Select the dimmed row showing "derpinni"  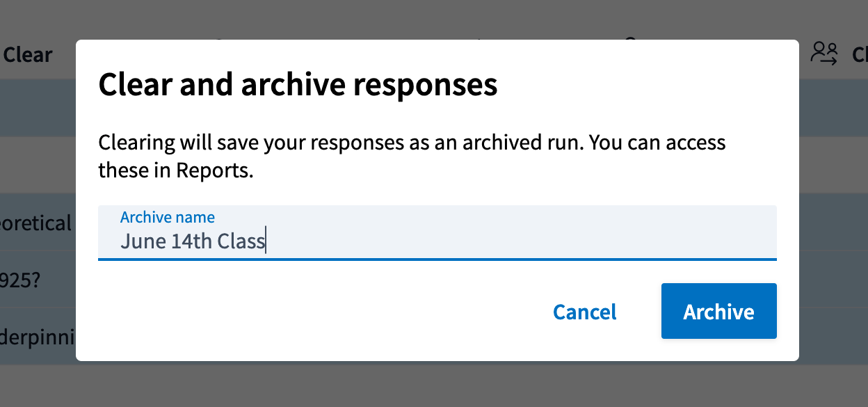point(38,337)
